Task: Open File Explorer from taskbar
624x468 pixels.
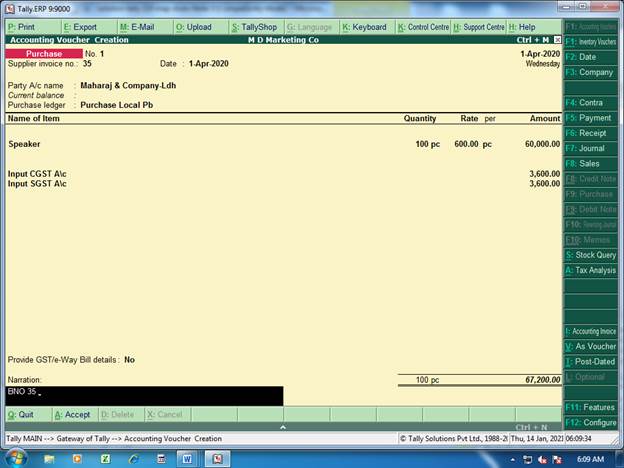Action: [x=49, y=459]
